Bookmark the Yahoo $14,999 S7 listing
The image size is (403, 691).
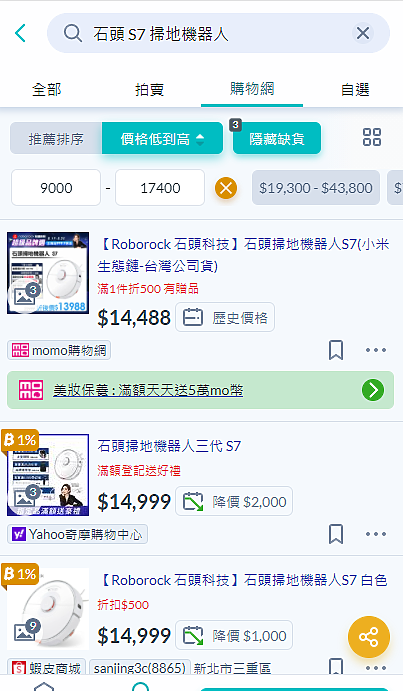click(336, 534)
